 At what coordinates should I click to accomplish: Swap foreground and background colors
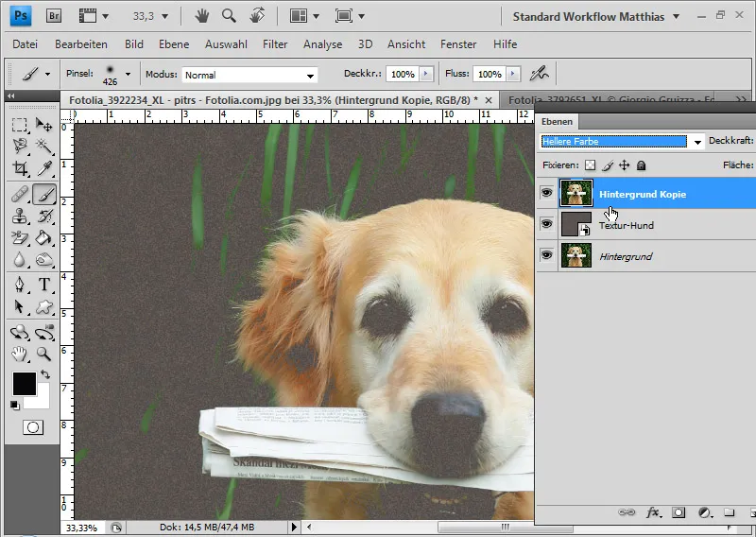coord(45,374)
